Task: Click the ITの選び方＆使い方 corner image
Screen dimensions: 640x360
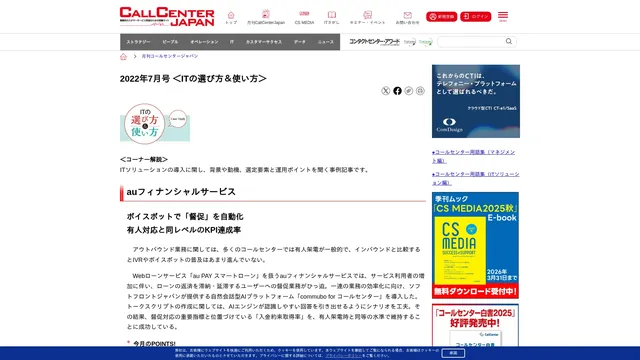Action: click(155, 124)
